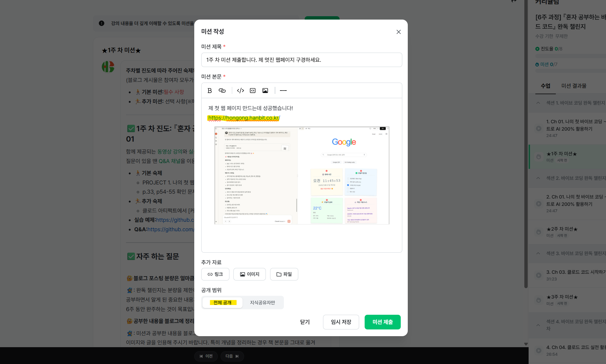Select the 지식공유자만 visibility option
606x364 pixels.
pos(262,303)
